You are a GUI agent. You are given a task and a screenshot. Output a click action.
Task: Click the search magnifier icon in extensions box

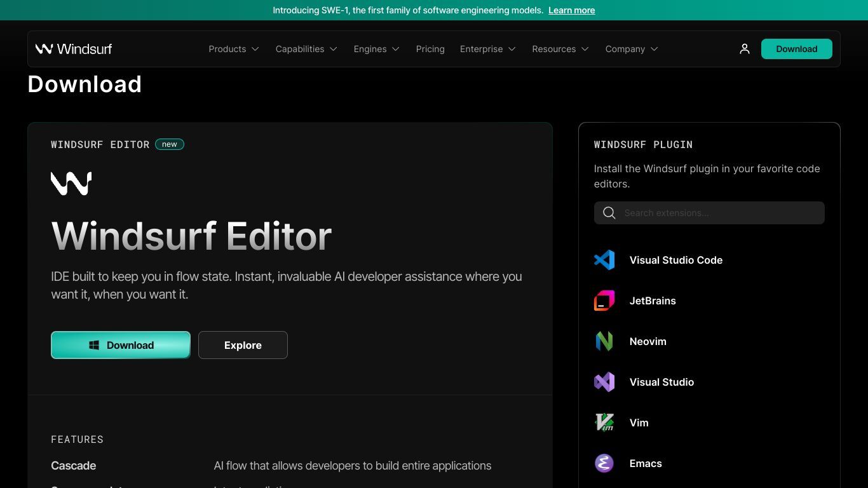(x=609, y=213)
